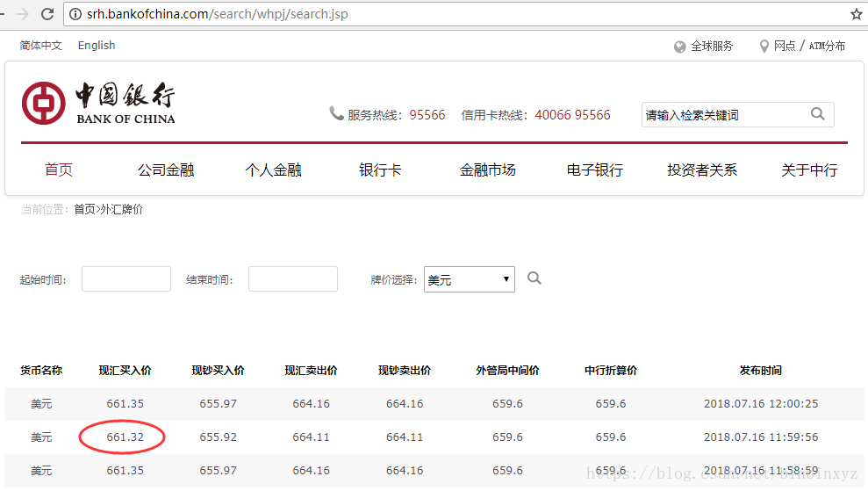Click the timestamp 2018.07.16 12:00:25

click(761, 403)
